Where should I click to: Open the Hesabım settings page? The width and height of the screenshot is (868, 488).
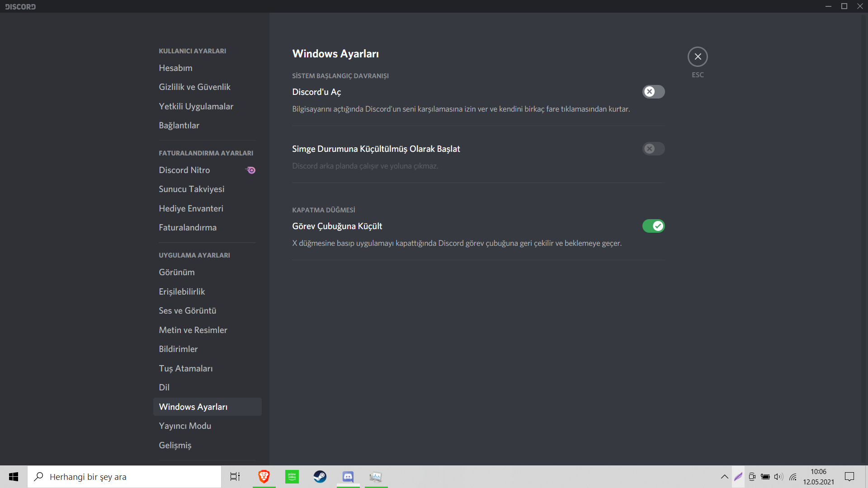tap(175, 68)
